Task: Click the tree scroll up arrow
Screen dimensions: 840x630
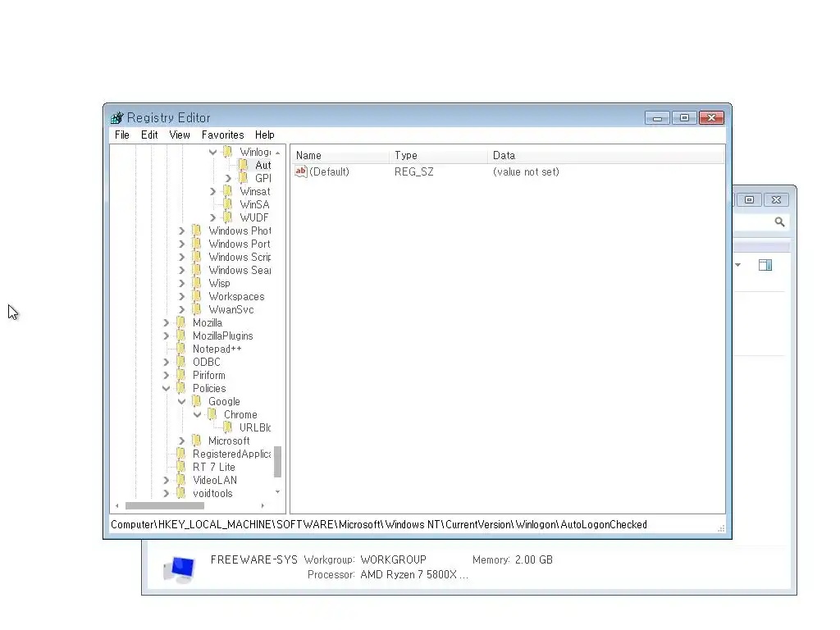Action: (277, 153)
